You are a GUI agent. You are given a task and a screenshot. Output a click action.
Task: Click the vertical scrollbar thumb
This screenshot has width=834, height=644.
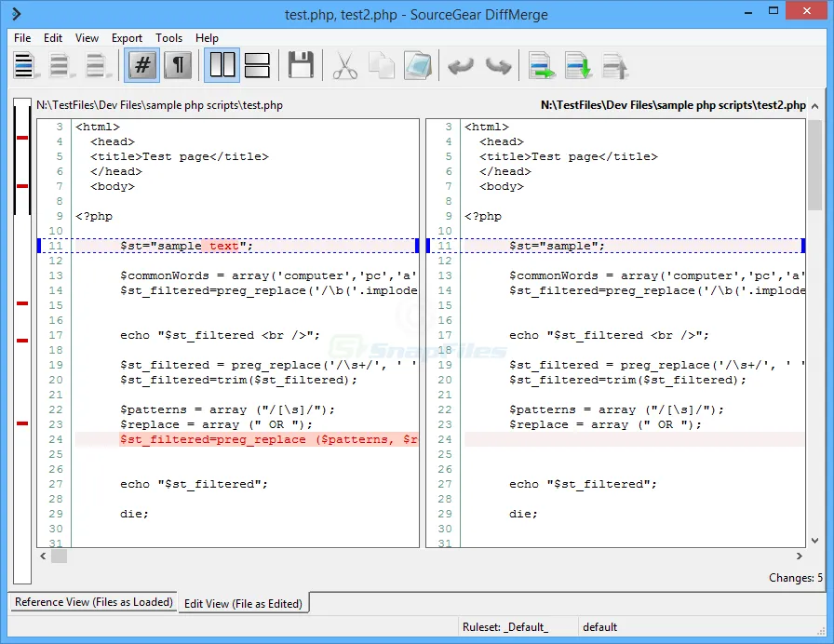pyautogui.click(x=814, y=165)
